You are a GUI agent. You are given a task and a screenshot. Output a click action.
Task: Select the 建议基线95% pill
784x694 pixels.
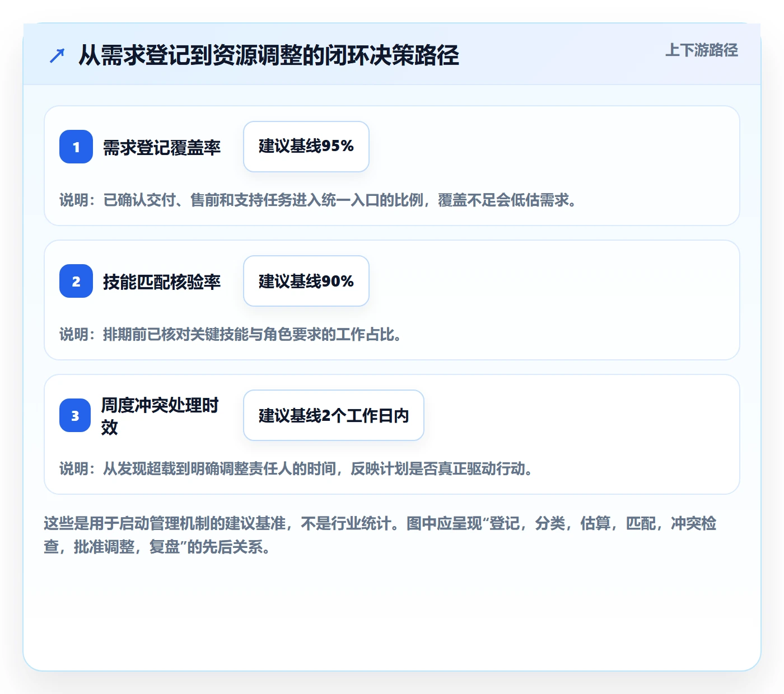point(306,147)
